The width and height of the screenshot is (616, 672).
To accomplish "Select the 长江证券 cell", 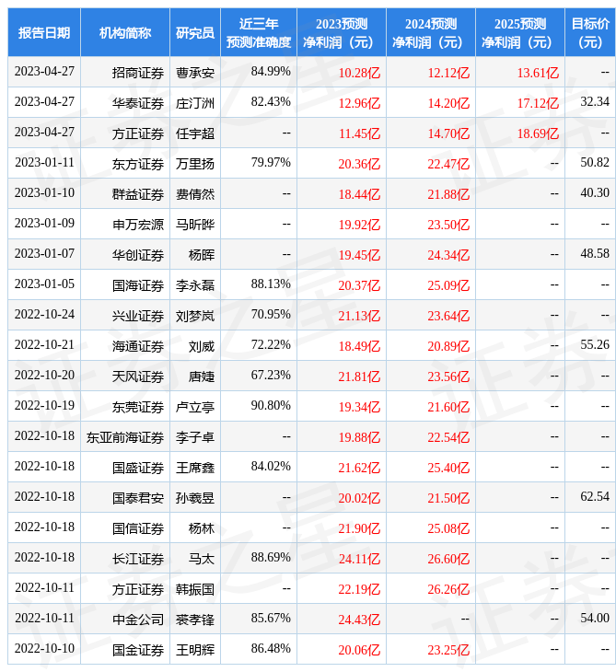I will coord(138,560).
